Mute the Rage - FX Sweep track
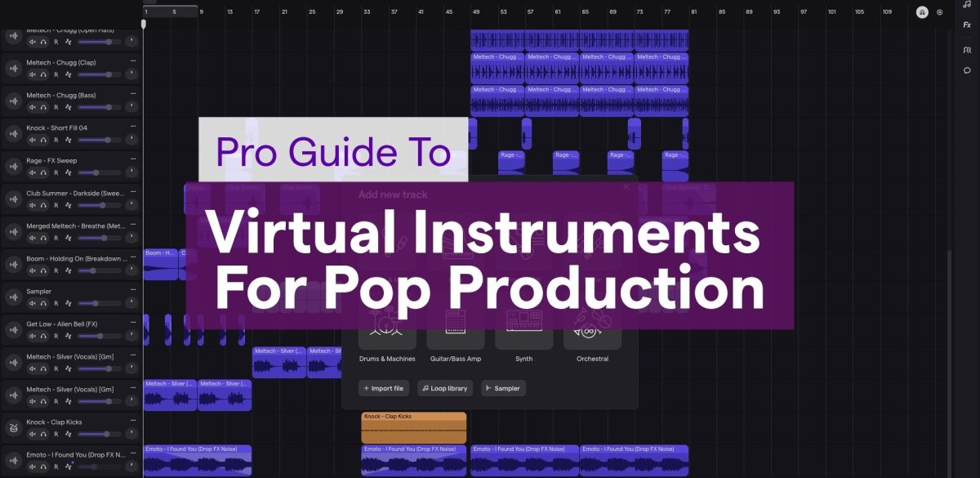 tap(33, 172)
